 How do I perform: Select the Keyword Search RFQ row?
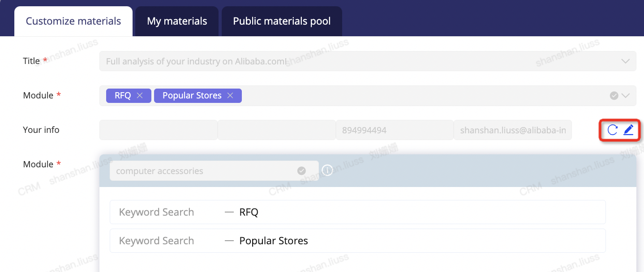(357, 212)
